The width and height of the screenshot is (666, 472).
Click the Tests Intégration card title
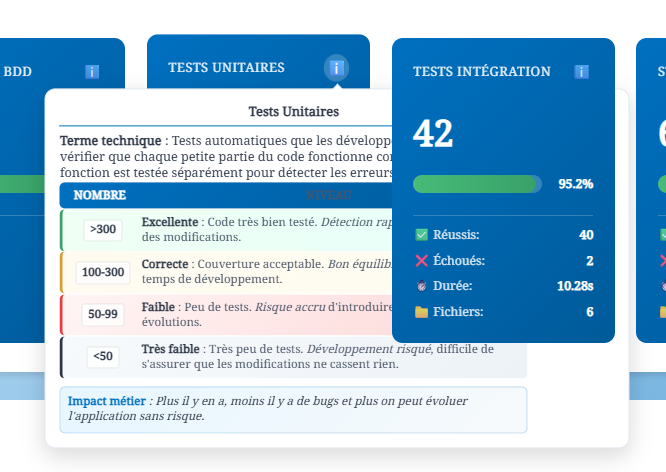[x=481, y=72]
